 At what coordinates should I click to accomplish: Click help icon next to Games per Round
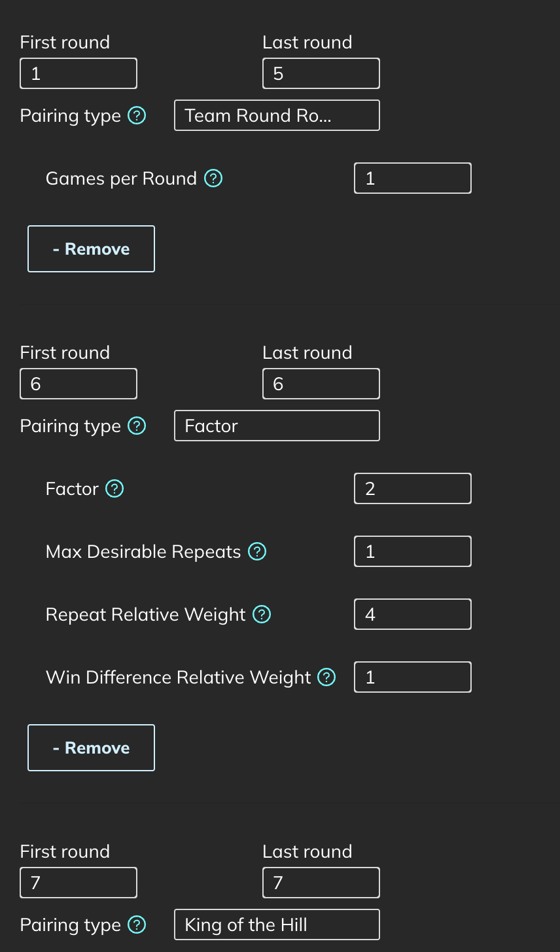[213, 179]
